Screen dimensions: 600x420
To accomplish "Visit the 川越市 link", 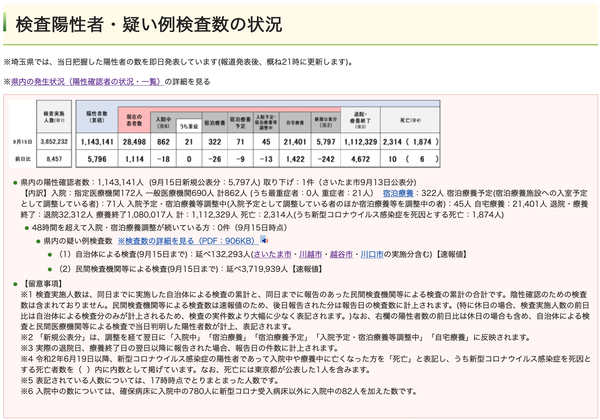I will [310, 254].
